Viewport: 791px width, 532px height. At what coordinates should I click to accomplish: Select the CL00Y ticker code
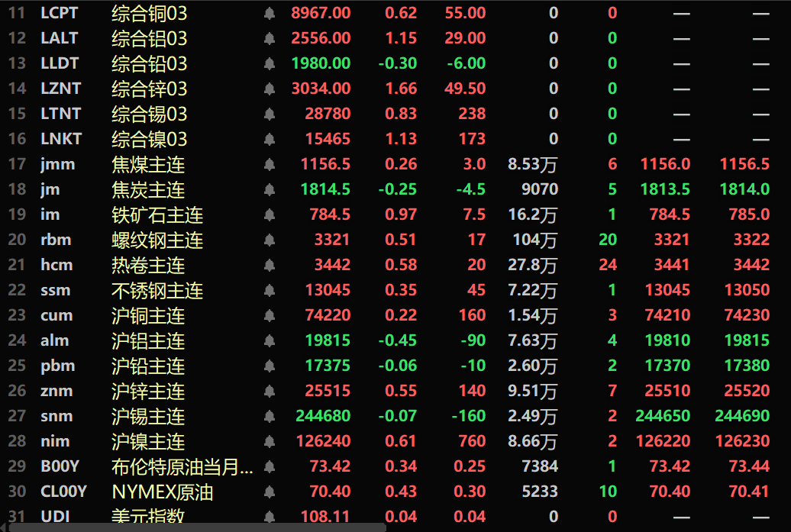(x=64, y=492)
